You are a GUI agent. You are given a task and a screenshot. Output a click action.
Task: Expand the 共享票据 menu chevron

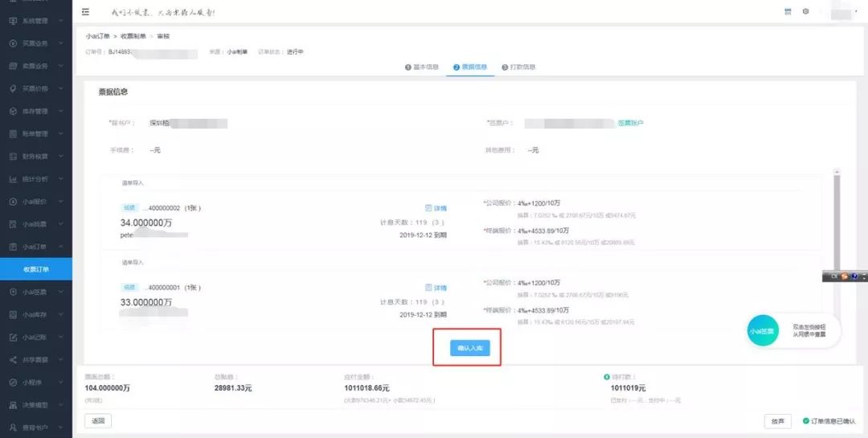[x=60, y=360]
